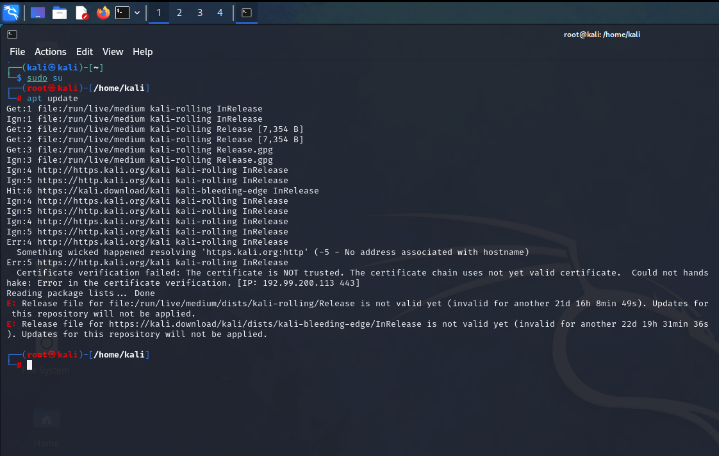Open the Help menu
This screenshot has height=456, width=719.
point(143,51)
